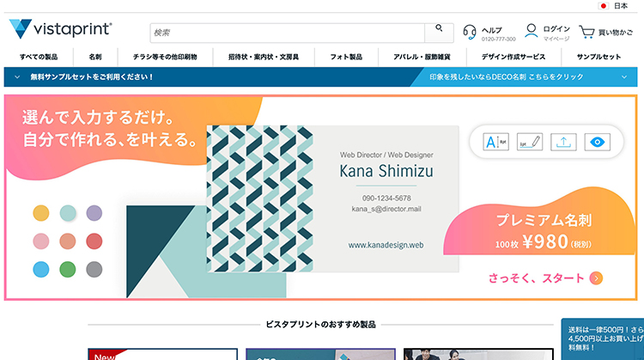This screenshot has height=360, width=644.
Task: Open the shopping cart icon
Action: 586,32
